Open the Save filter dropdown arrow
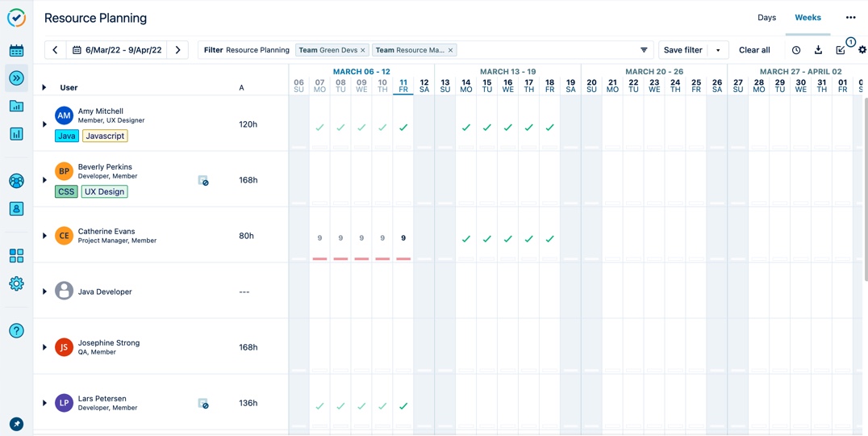Image resolution: width=868 pixels, height=436 pixels. click(x=718, y=50)
